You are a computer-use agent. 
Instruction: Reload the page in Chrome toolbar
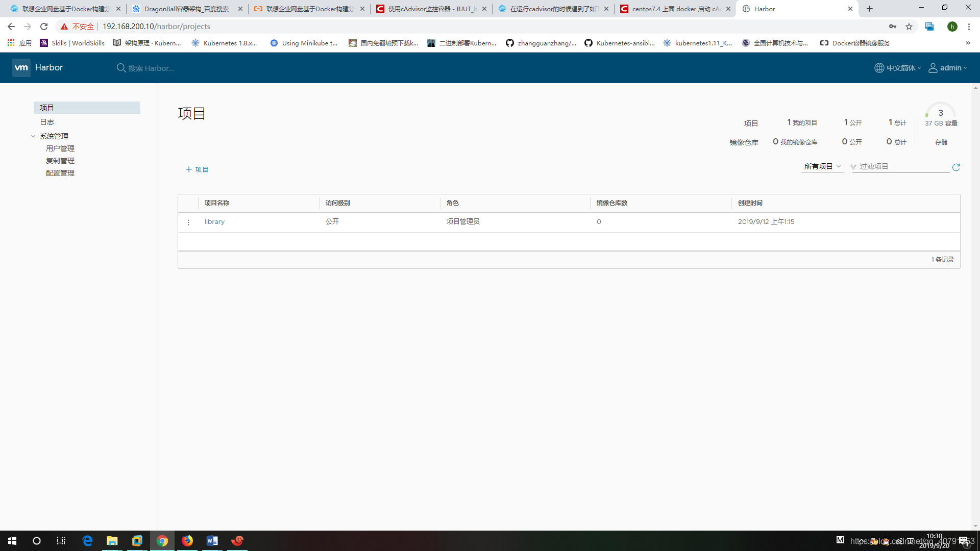point(44,27)
